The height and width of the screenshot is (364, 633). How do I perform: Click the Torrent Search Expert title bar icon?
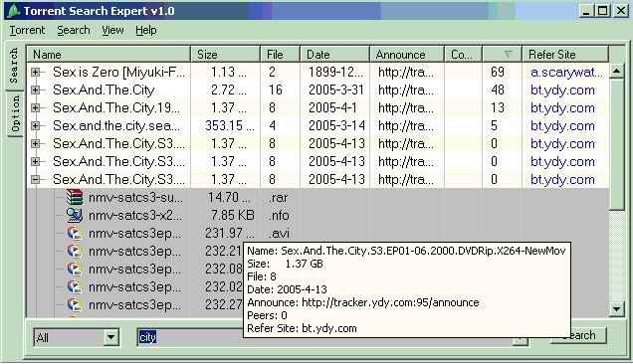tap(14, 11)
